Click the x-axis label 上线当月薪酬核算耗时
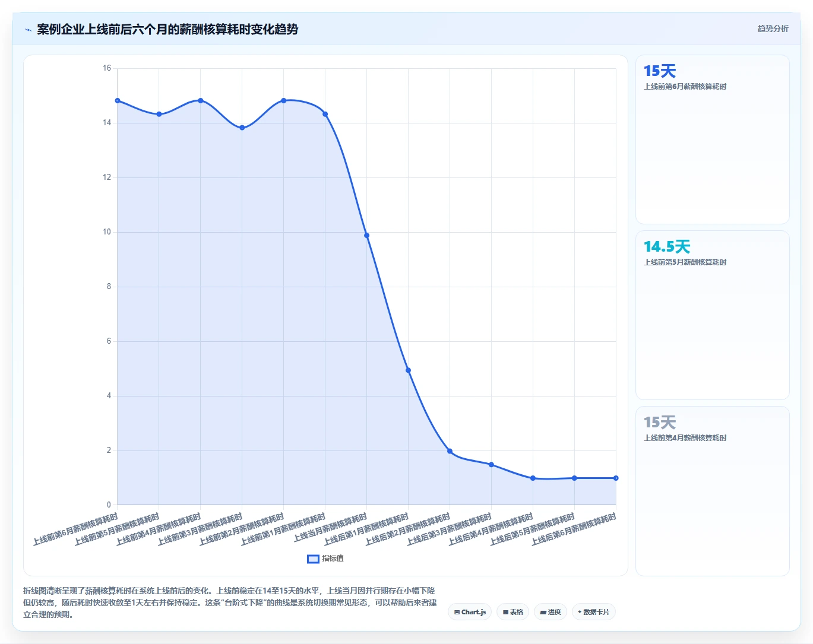The image size is (813, 644). click(331, 528)
